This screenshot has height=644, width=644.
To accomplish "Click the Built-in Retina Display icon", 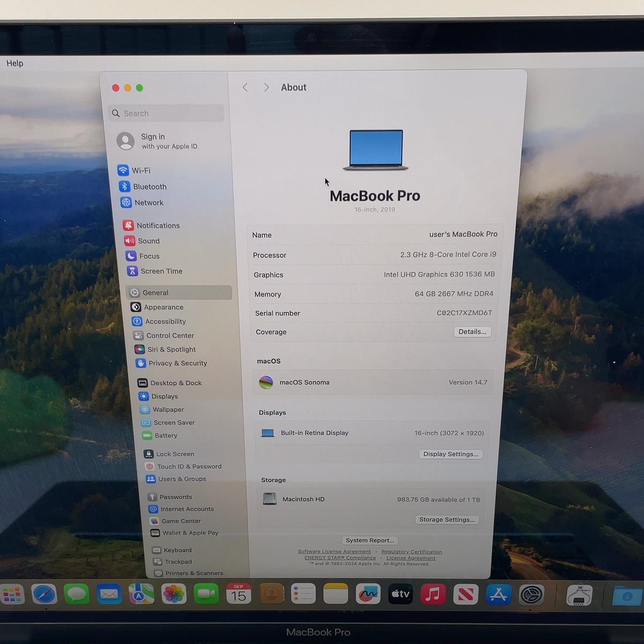I will pyautogui.click(x=268, y=433).
